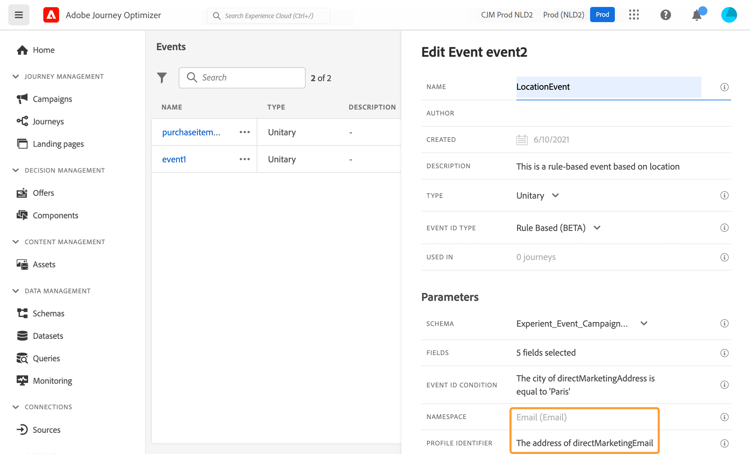
Task: Show info for the Name field
Action: 724,87
